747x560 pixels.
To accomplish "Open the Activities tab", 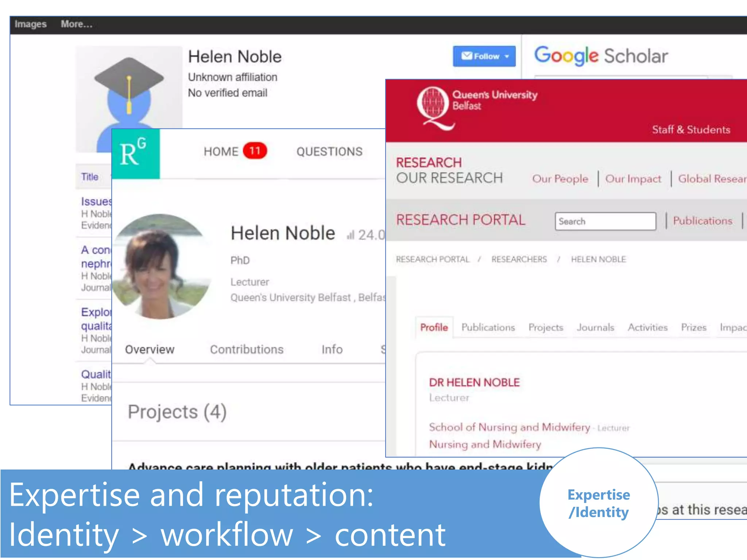I will click(x=647, y=327).
